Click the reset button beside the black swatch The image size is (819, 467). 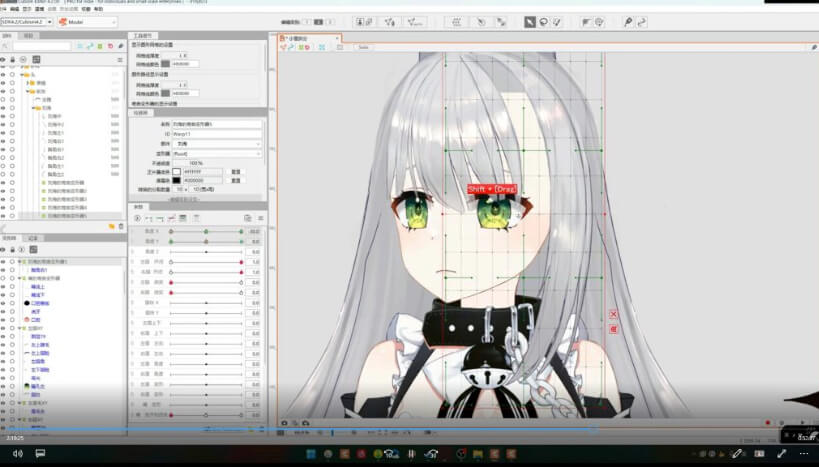tap(236, 180)
